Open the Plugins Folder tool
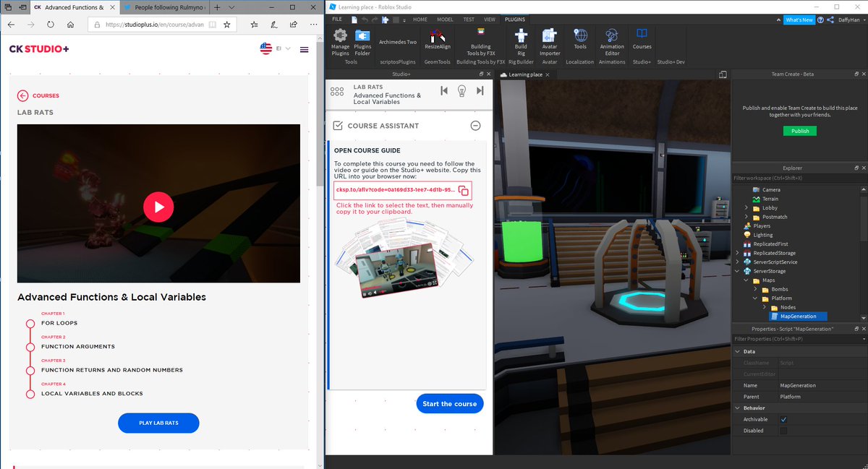The width and height of the screenshot is (868, 469). (x=362, y=42)
